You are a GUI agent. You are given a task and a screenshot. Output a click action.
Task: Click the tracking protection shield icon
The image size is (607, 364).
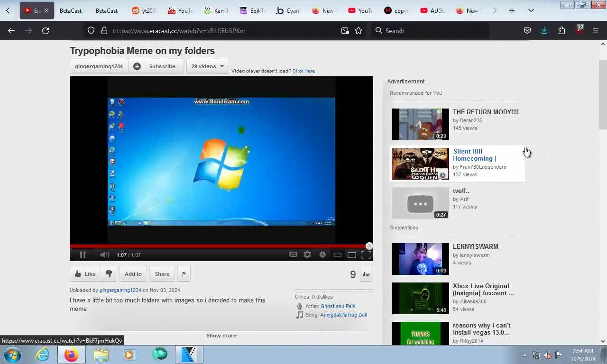(x=91, y=30)
